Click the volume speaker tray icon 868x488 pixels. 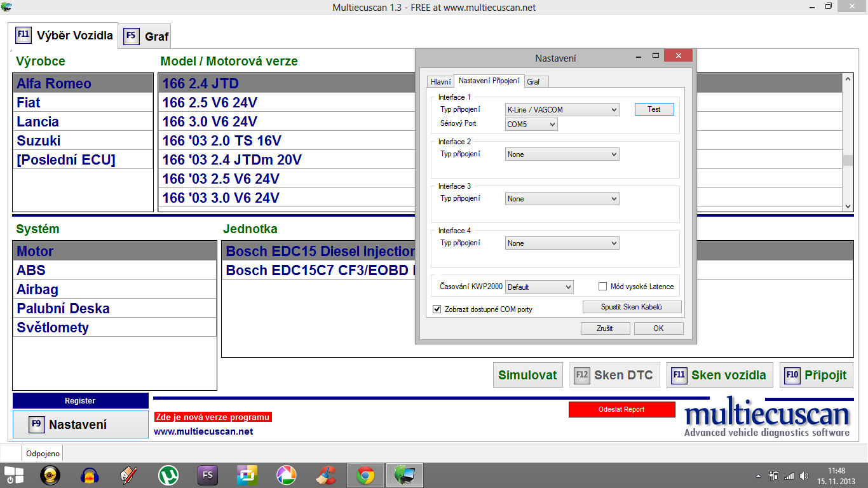pos(804,475)
